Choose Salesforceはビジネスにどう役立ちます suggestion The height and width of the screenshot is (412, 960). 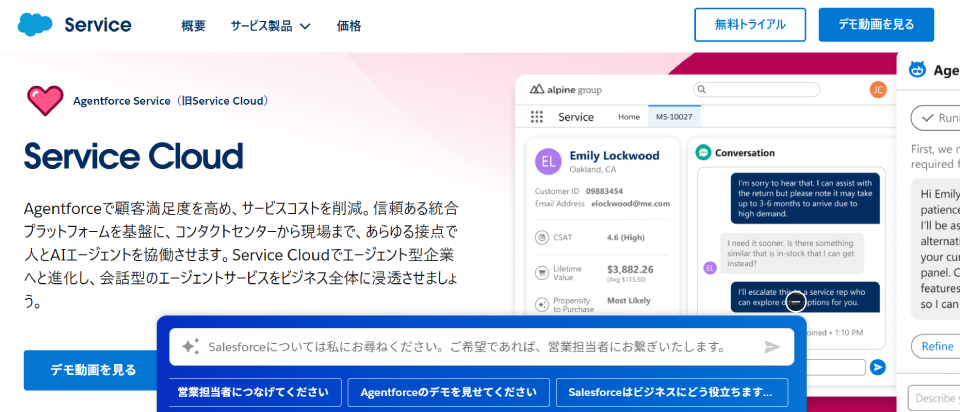point(672,392)
